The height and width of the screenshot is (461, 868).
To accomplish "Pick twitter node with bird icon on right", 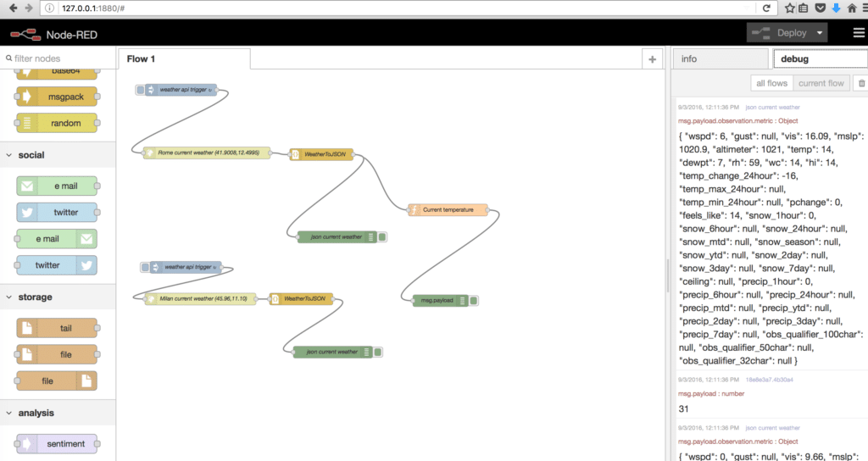I will pyautogui.click(x=57, y=265).
